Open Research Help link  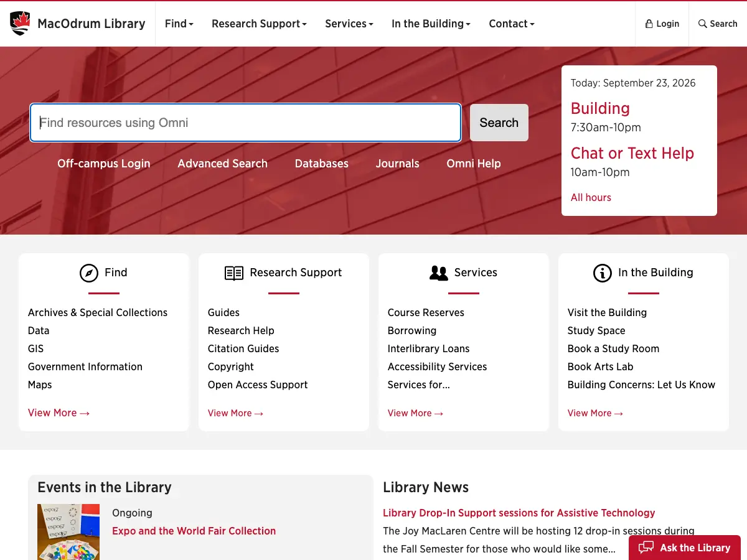click(x=241, y=330)
